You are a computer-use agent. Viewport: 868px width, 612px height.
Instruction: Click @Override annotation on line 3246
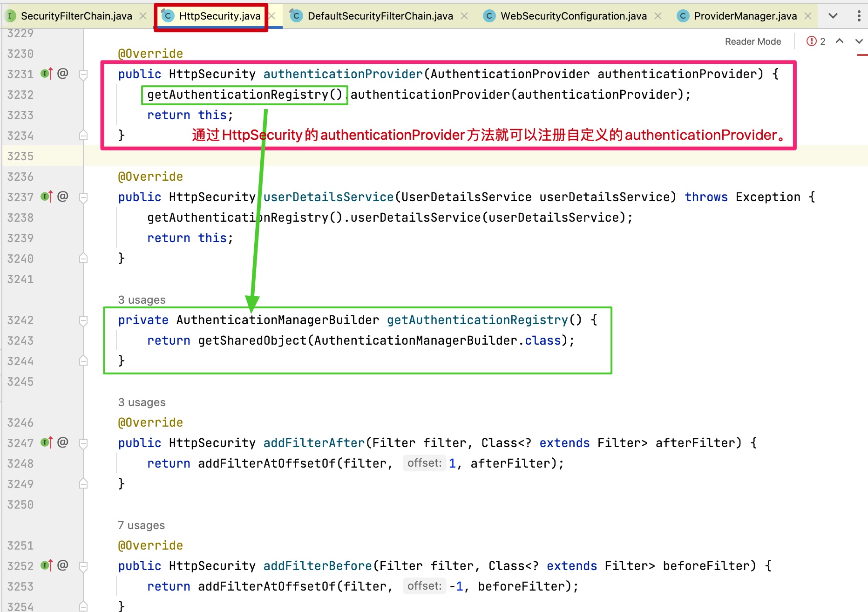coord(150,422)
